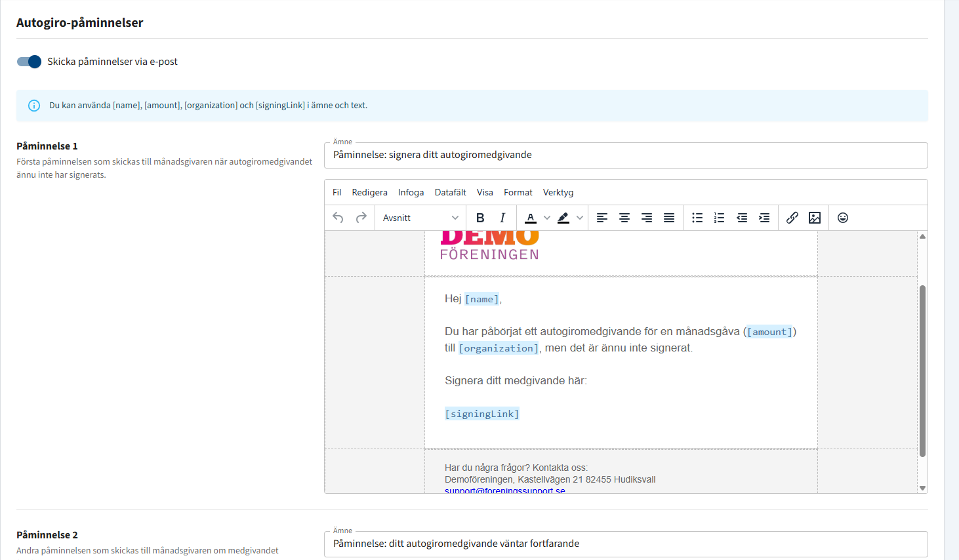Open the Datafält menu
This screenshot has width=959, height=560.
click(451, 192)
